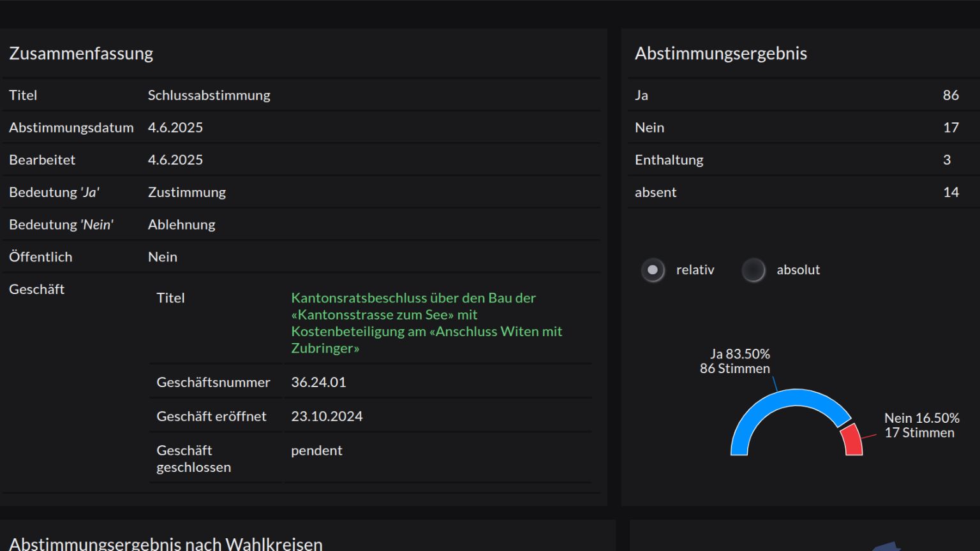Select the 'absolut' radio button
Viewport: 980px width, 551px height.
[x=753, y=270]
